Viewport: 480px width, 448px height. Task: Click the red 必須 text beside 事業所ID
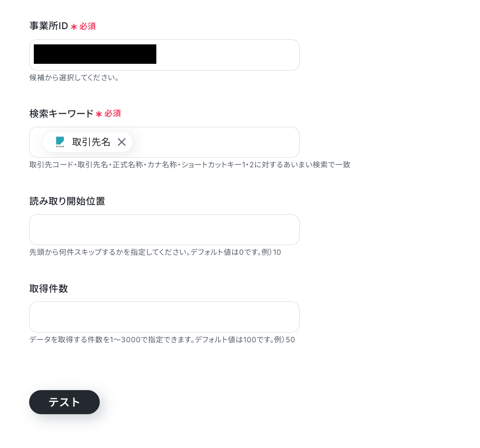pos(87,26)
